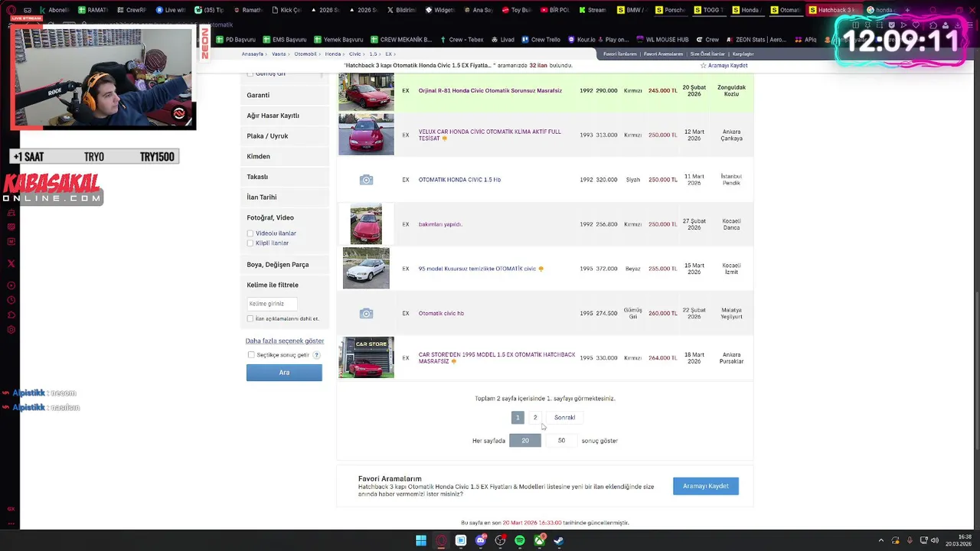Viewport: 980px width, 551px height.
Task: Enable İlan açıklamalarını dahil et checkbox
Action: click(250, 318)
